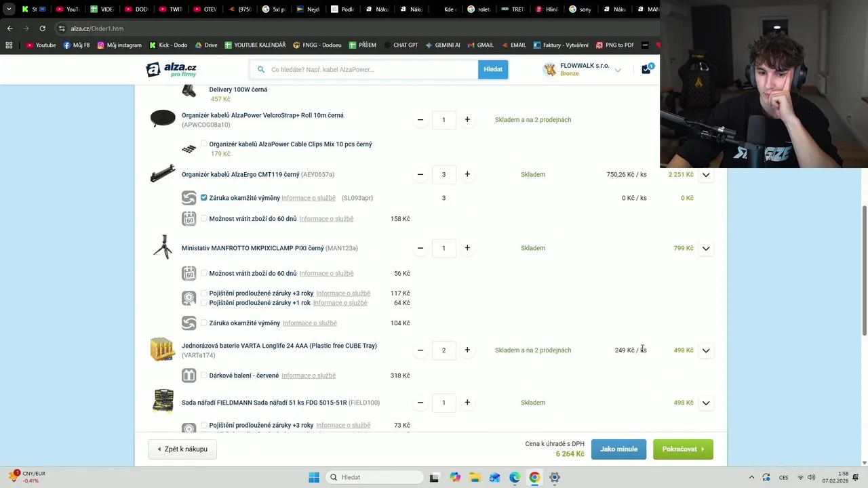
Task: Show hidden tray icons chevron
Action: pos(751,477)
